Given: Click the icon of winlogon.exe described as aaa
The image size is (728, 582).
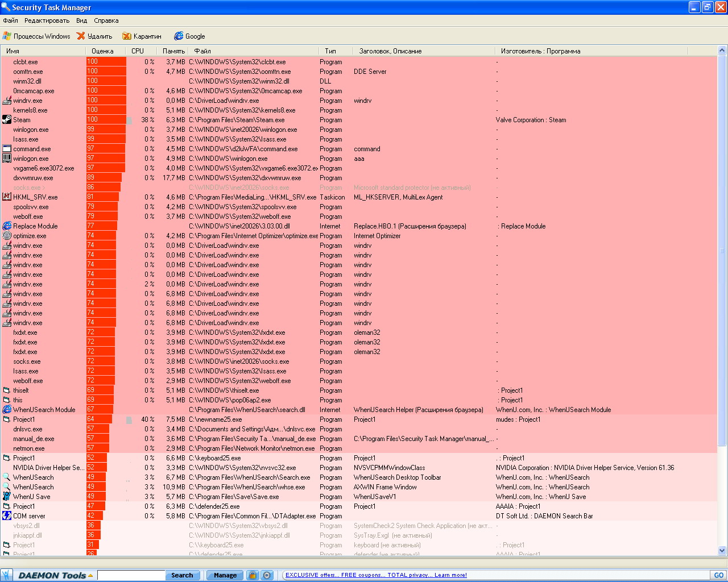Looking at the screenshot, I should 7,159.
